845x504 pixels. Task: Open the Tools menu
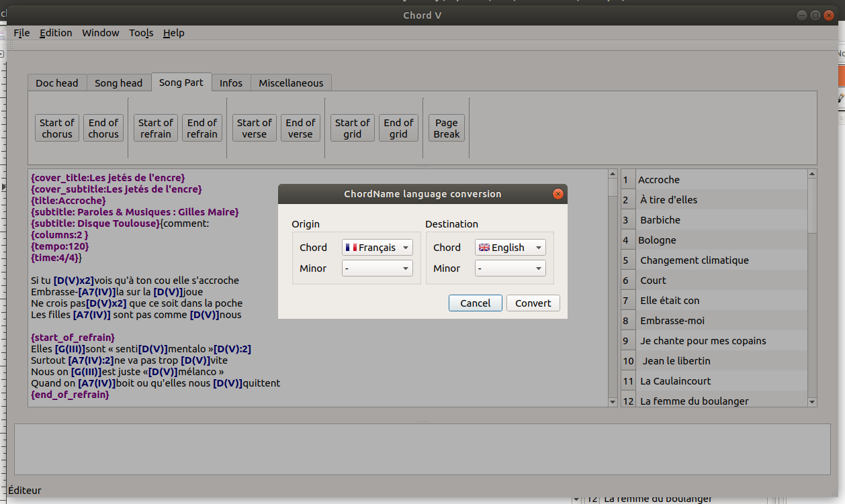click(141, 33)
